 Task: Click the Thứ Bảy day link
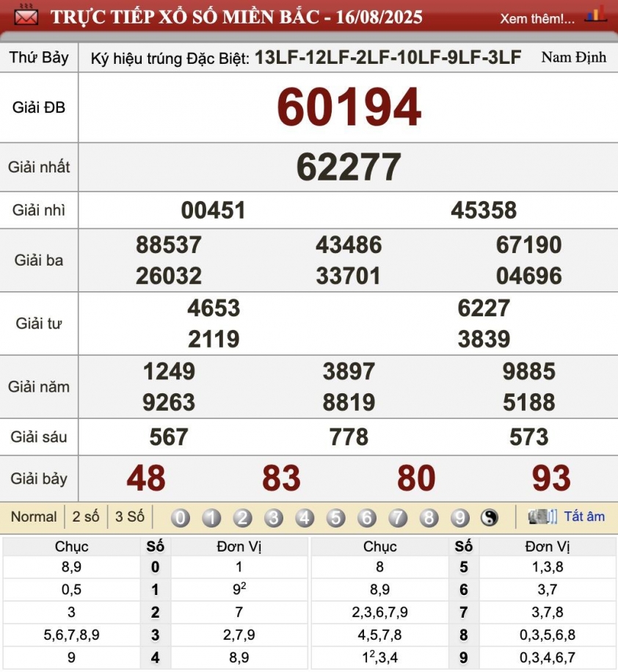39,58
